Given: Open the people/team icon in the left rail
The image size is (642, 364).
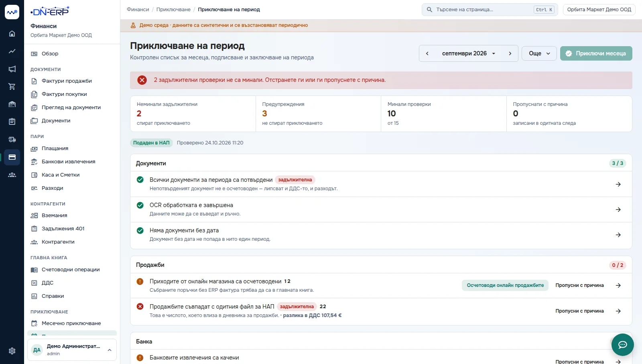Looking at the screenshot, I should pos(12,175).
